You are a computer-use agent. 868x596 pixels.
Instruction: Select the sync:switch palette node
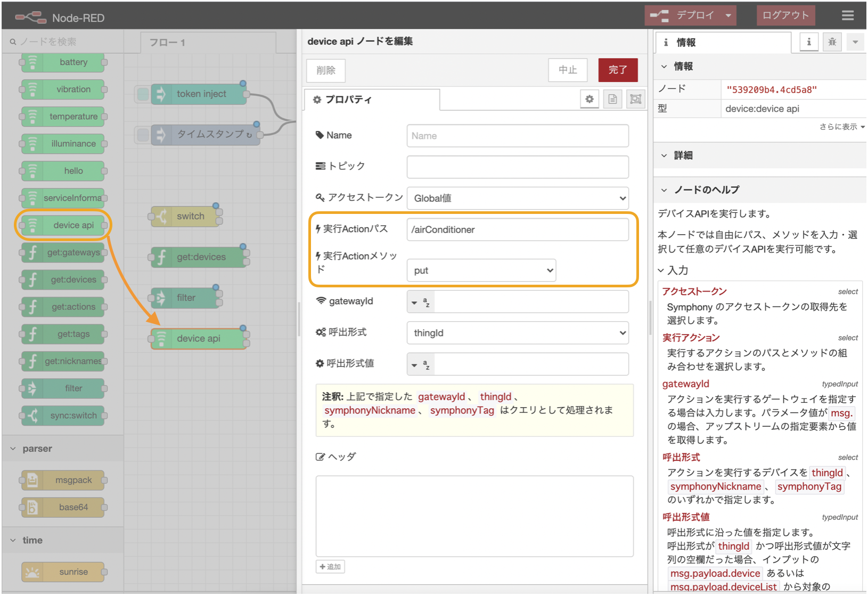point(63,415)
